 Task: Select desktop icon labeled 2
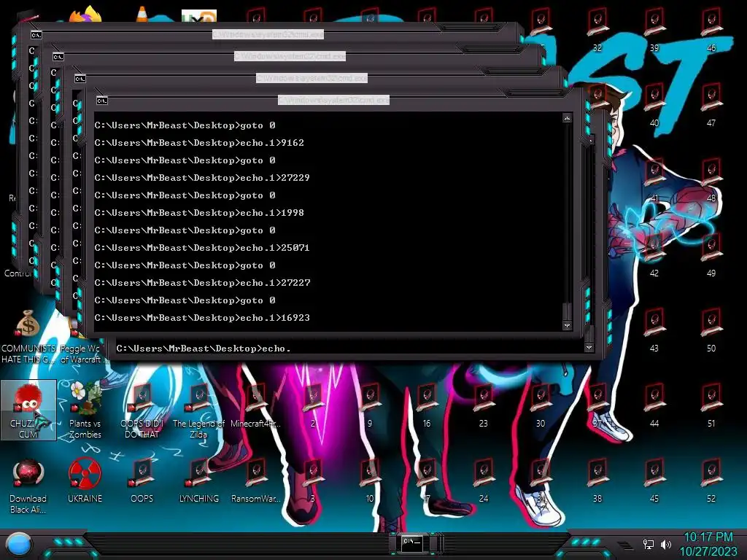[313, 405]
